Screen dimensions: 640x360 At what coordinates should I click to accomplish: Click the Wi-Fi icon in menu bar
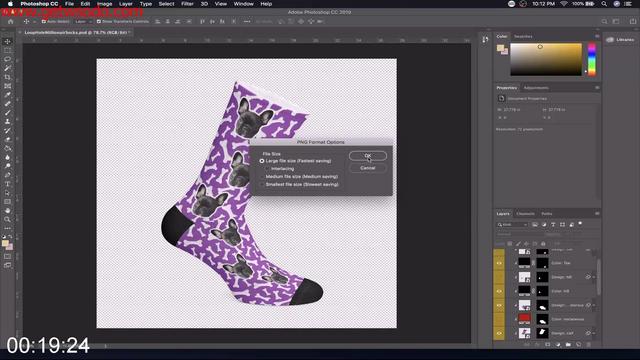(564, 4)
